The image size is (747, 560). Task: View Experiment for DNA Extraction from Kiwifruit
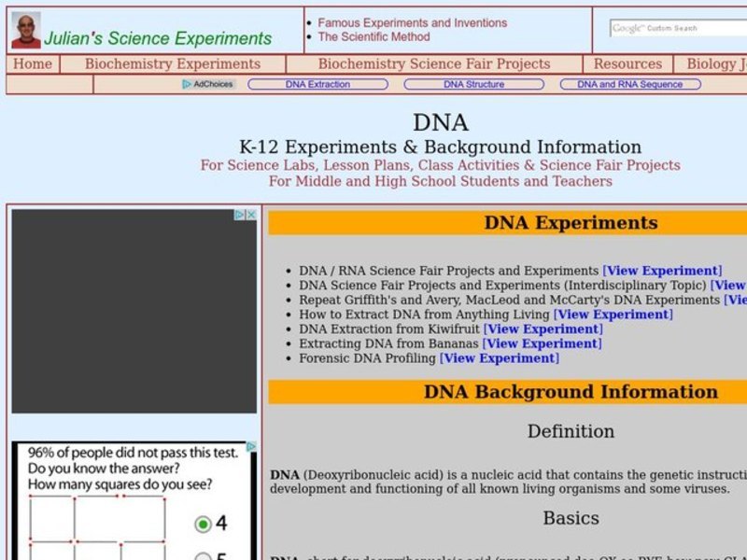coord(543,329)
